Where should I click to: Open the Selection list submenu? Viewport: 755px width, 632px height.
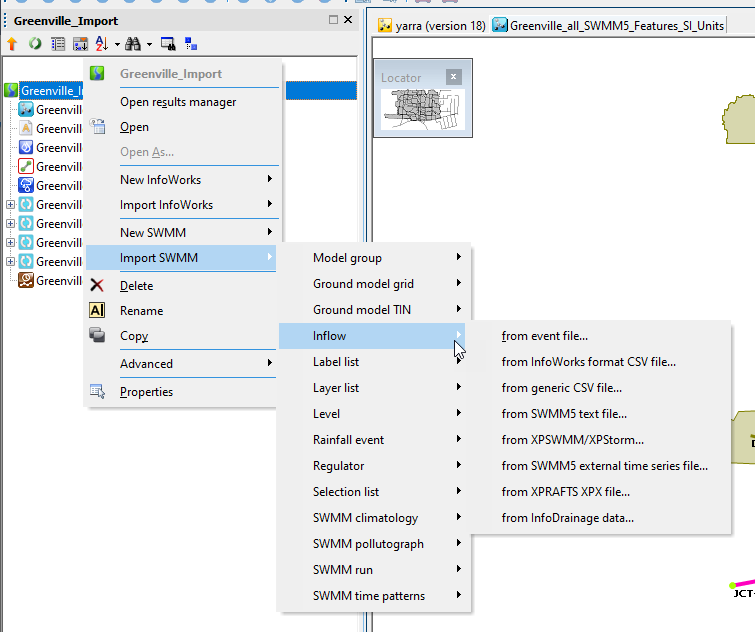pos(373,492)
